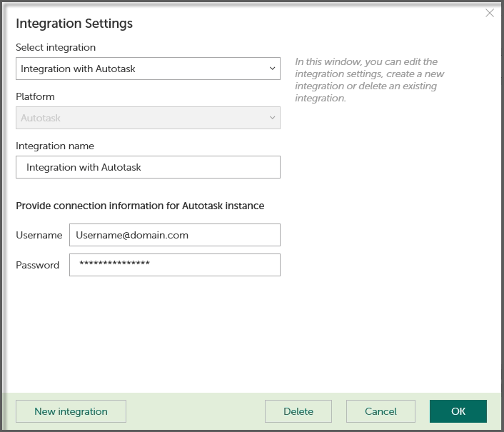
Task: Click inside the Username input field
Action: pos(174,235)
